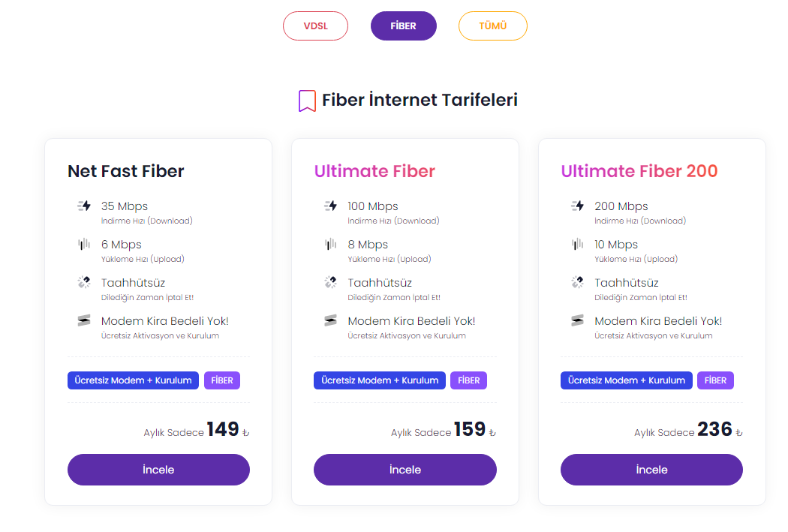Select the FİBER filter tab
This screenshot has width=788, height=532.
click(403, 26)
